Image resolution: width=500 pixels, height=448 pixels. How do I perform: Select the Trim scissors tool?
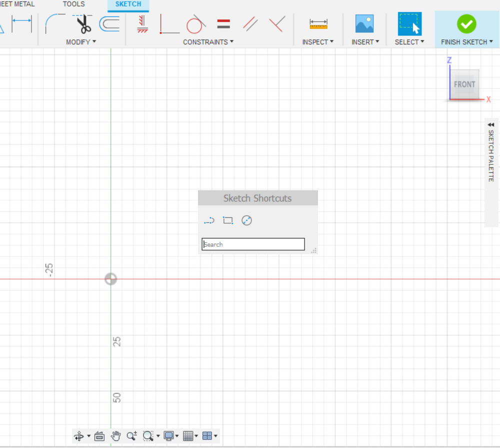pyautogui.click(x=83, y=23)
